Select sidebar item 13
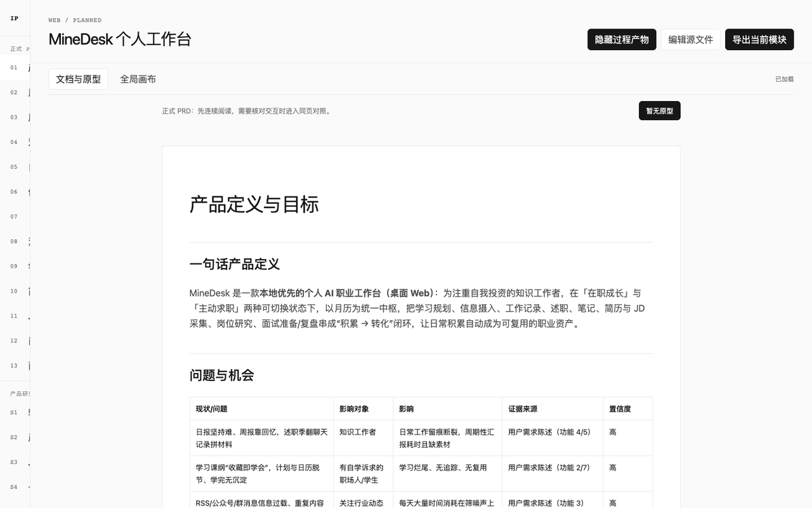The height and width of the screenshot is (508, 812). point(15,364)
